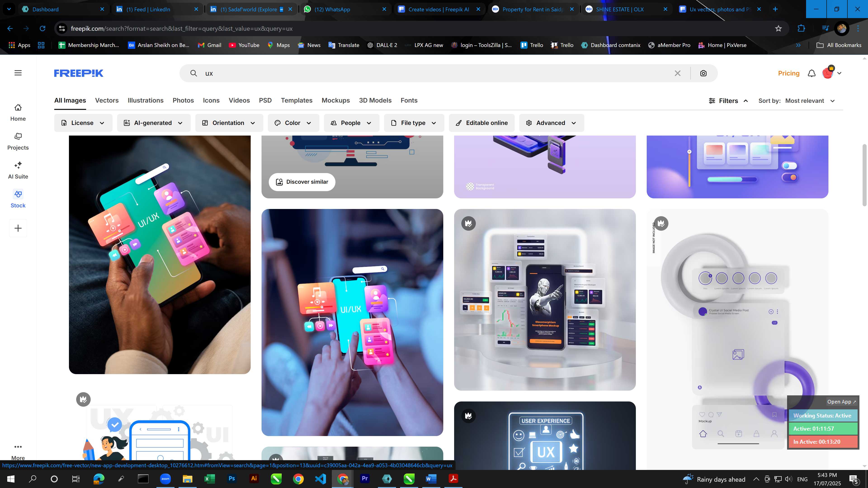Click the crown badge on the UX illustration
Viewport: 868px width, 488px height.
click(83, 399)
